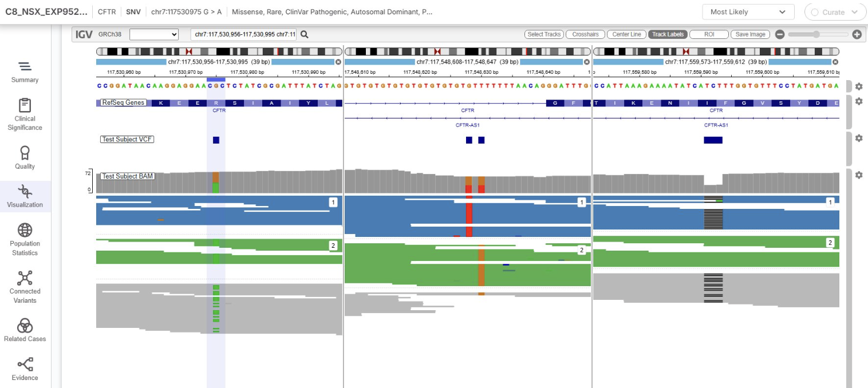
Task: Open the chromosome selector dropdown
Action: click(154, 34)
